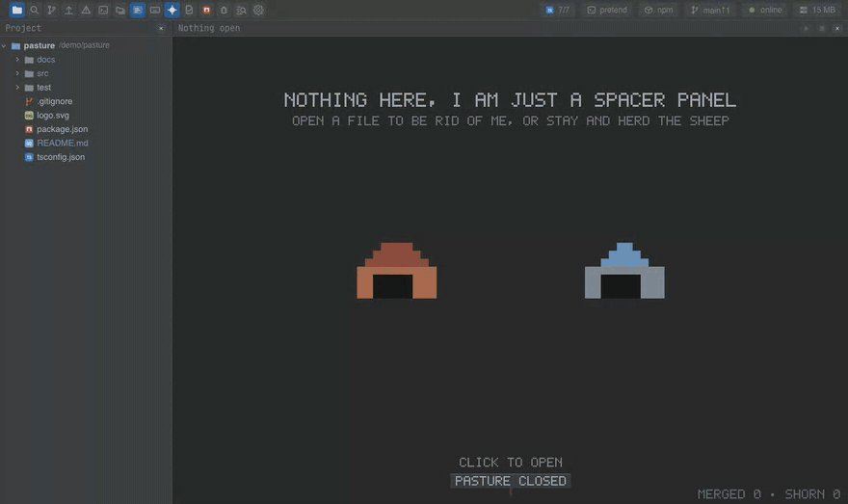The width and height of the screenshot is (848, 504).
Task: Open the README.md file
Action: coord(63,143)
